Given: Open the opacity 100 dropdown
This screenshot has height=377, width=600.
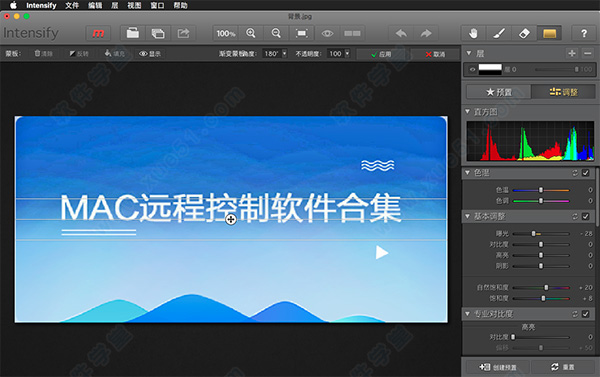Looking at the screenshot, I should click(347, 54).
